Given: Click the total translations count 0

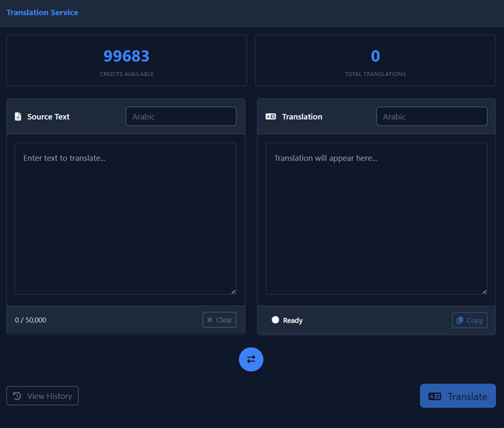Looking at the screenshot, I should (x=376, y=56).
